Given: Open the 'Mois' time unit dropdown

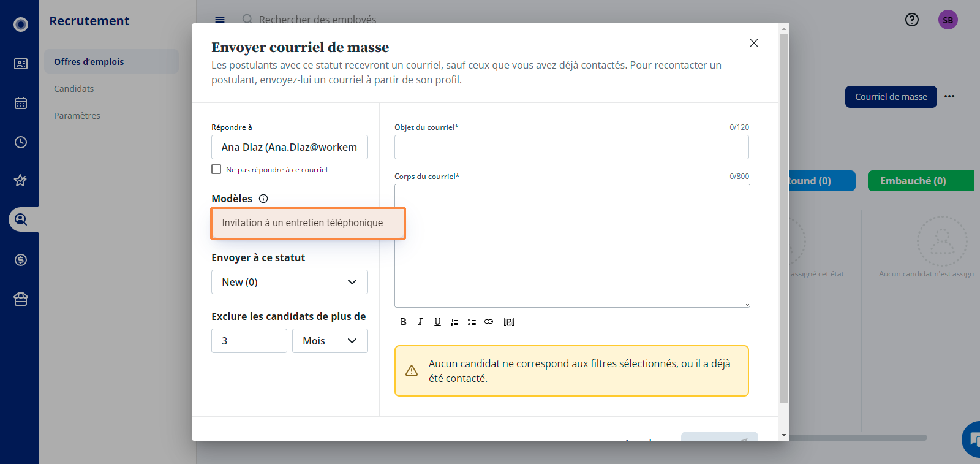Looking at the screenshot, I should tap(330, 341).
